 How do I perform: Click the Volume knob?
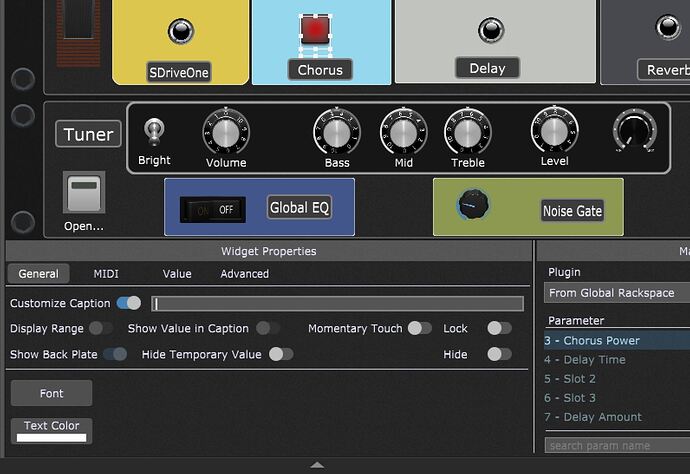coord(226,132)
